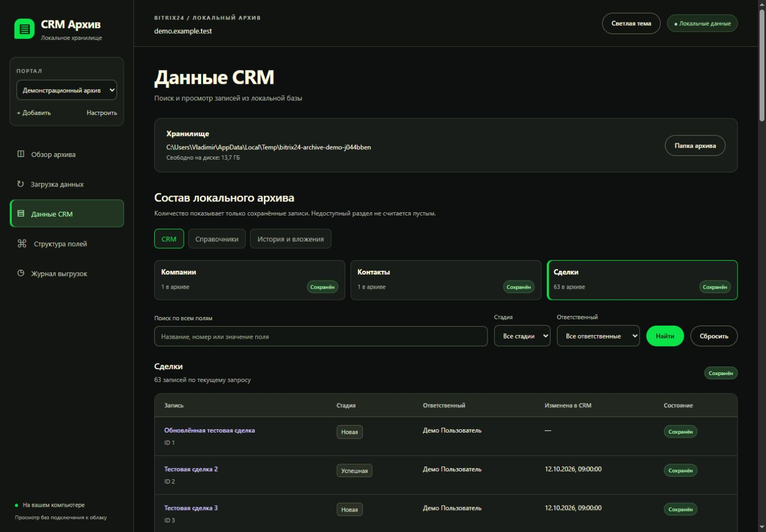Click the Состояние column header
The width and height of the screenshot is (766, 532).
coord(678,406)
